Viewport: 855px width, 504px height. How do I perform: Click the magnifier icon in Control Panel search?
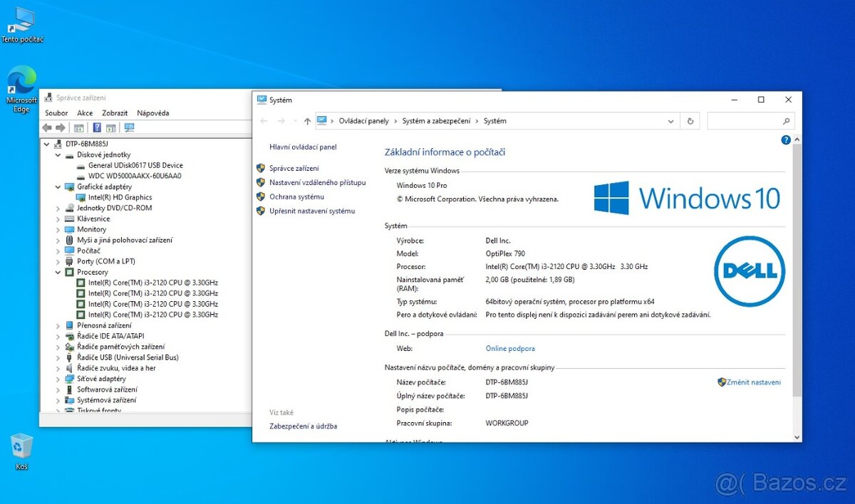pyautogui.click(x=786, y=121)
